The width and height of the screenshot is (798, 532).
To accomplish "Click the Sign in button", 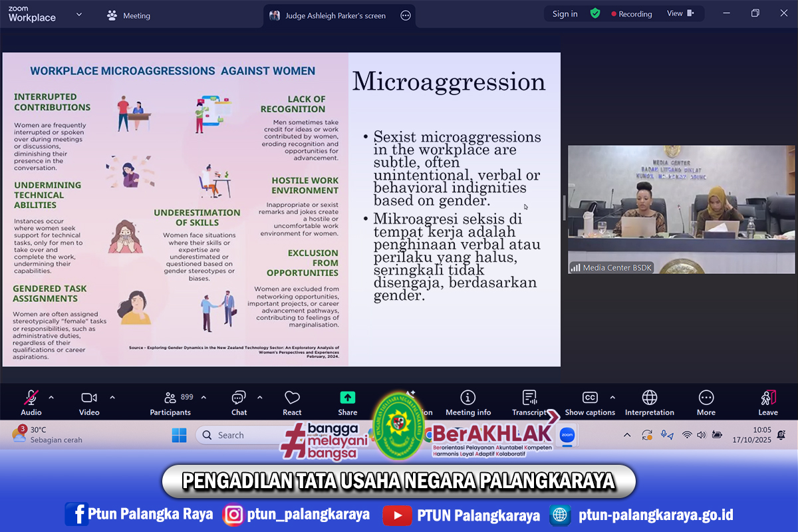I will 565,14.
